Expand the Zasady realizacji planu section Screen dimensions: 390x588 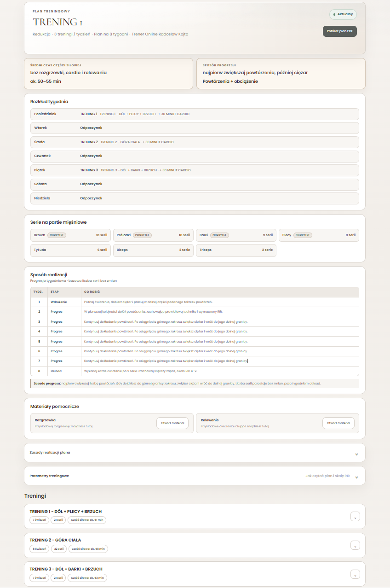click(x=195, y=453)
